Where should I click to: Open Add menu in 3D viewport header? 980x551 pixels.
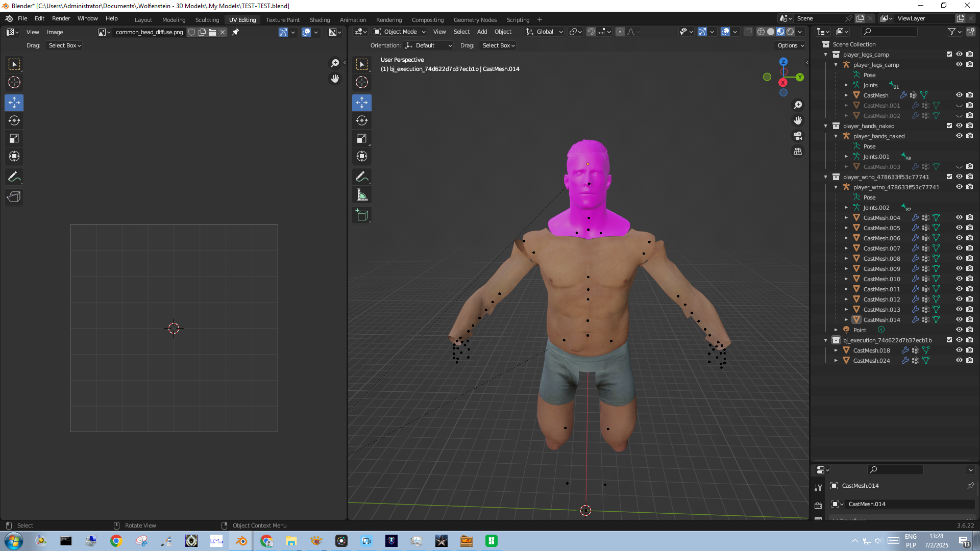[482, 32]
